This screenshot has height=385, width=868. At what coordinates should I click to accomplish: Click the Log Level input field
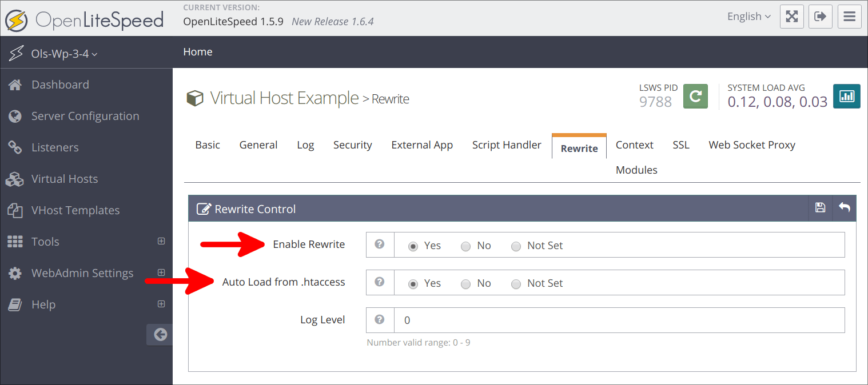(x=619, y=320)
